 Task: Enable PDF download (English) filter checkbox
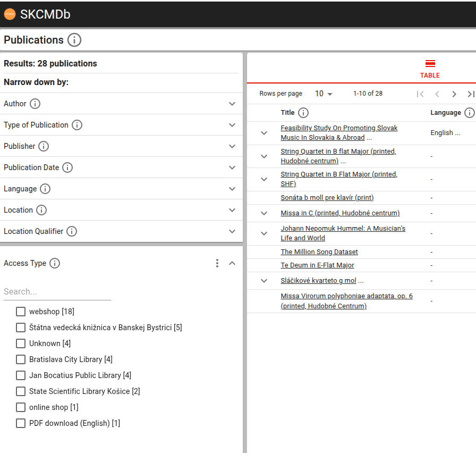21,423
